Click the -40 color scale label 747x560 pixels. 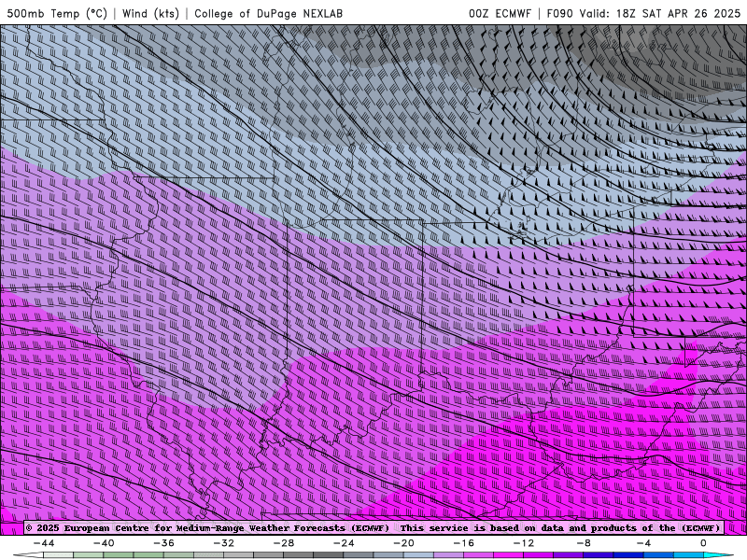104,543
